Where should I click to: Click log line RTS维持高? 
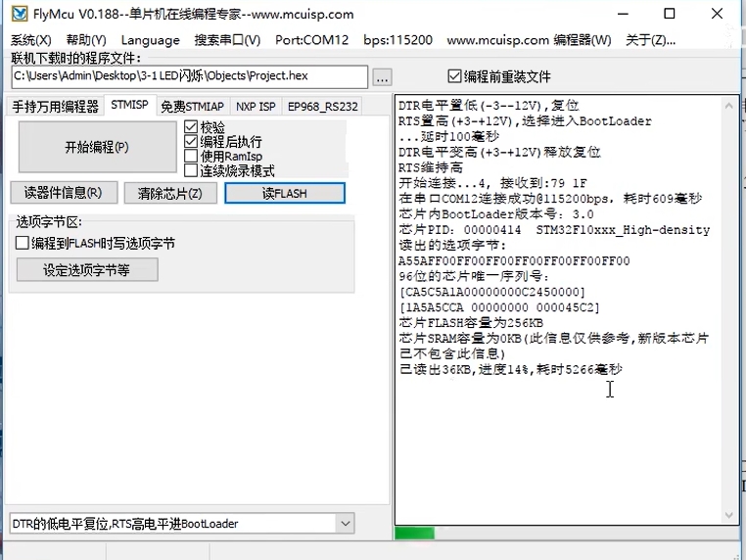(431, 167)
